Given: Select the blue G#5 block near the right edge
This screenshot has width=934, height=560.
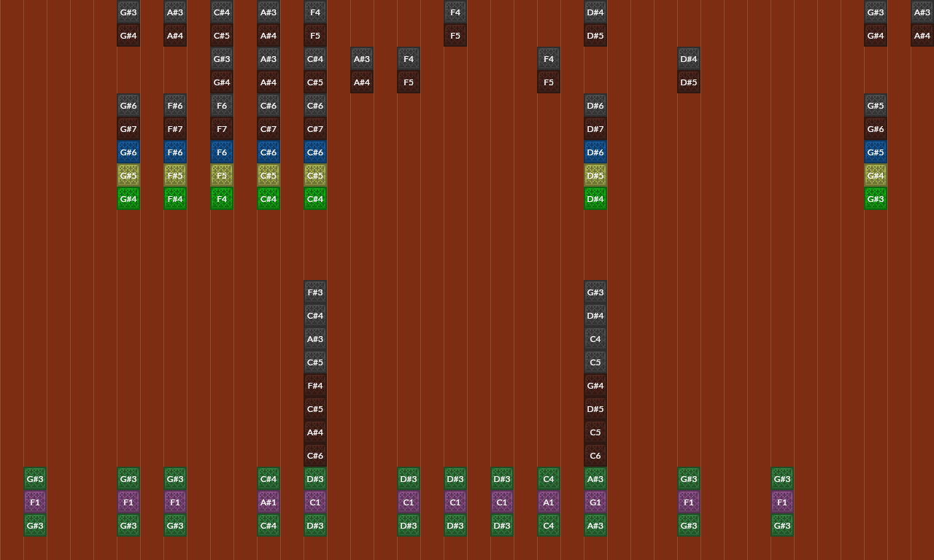Looking at the screenshot, I should pyautogui.click(x=876, y=152).
